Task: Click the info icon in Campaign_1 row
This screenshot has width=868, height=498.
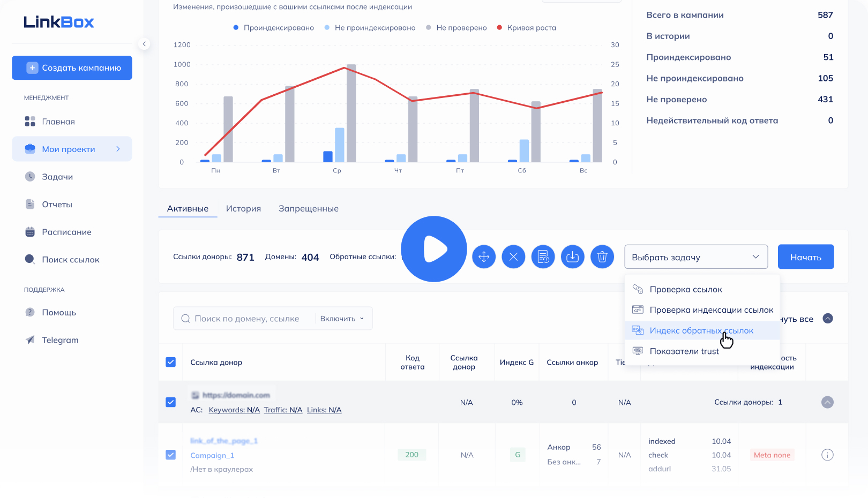Action: [827, 455]
